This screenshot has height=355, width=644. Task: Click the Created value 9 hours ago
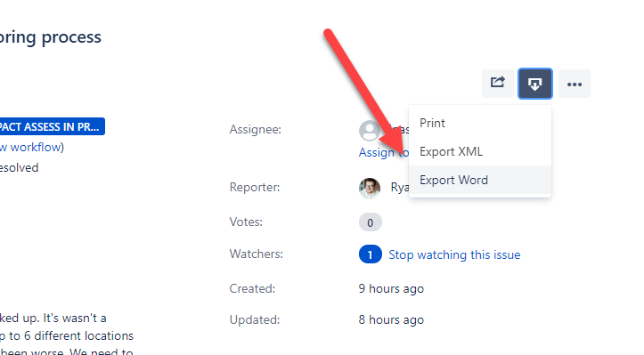391,289
